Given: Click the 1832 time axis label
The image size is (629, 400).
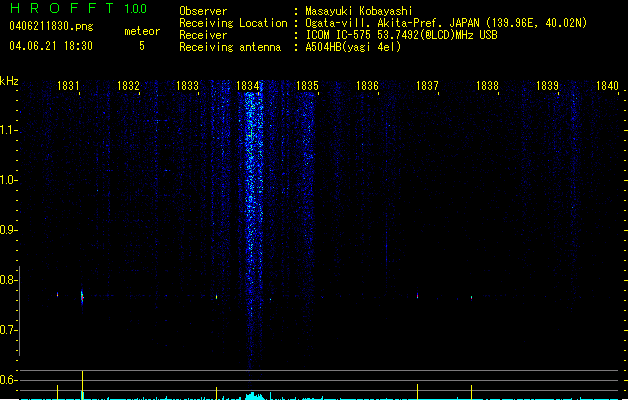Looking at the screenshot, I should click(128, 86).
